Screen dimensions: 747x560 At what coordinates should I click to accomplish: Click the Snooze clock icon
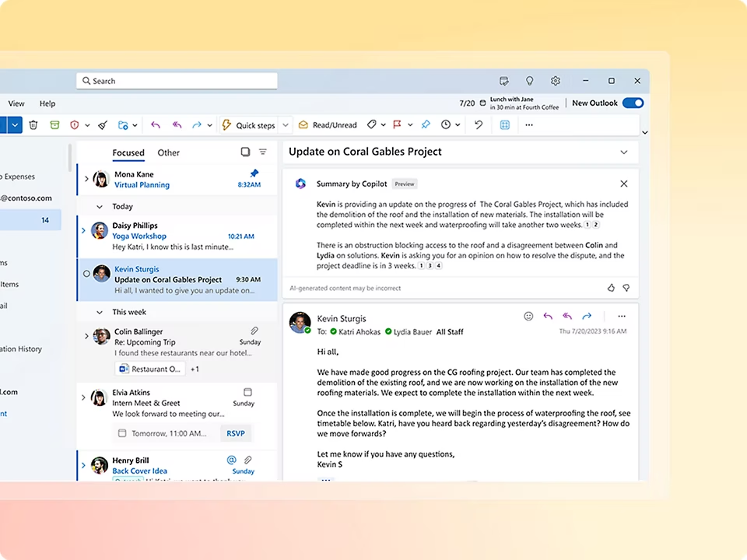click(445, 124)
